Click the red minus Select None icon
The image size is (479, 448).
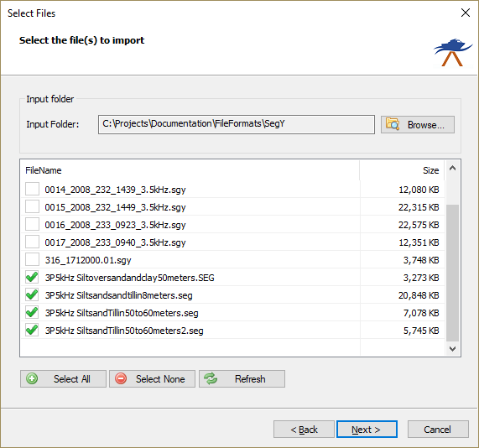pyautogui.click(x=121, y=378)
